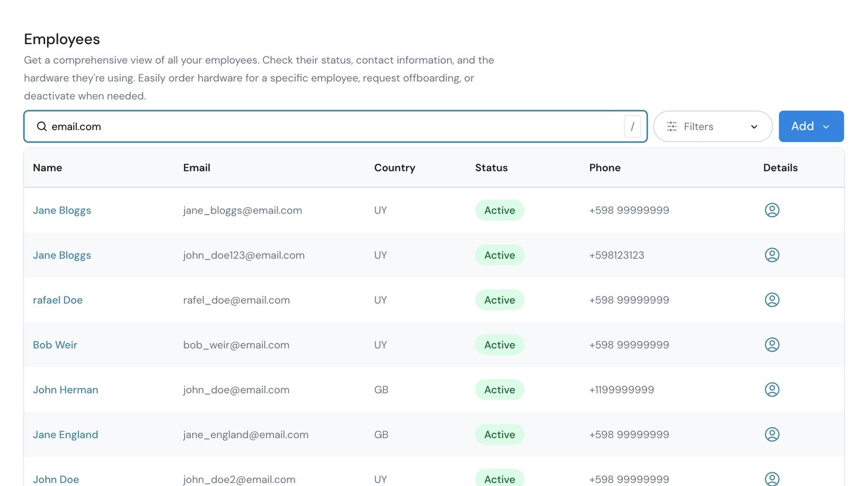Image resolution: width=868 pixels, height=486 pixels.
Task: Open Jane Bloggs name link beside john_doe123@email.com
Action: (x=62, y=255)
